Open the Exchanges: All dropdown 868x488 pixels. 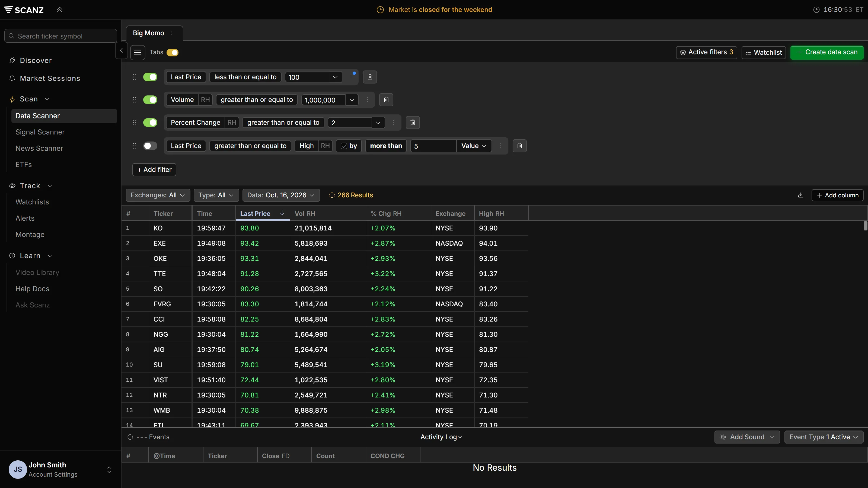(158, 195)
